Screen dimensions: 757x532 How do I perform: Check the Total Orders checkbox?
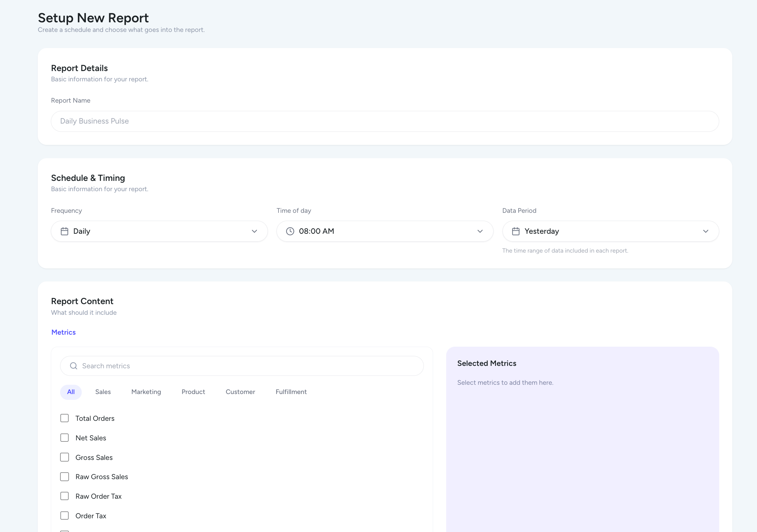(x=65, y=418)
